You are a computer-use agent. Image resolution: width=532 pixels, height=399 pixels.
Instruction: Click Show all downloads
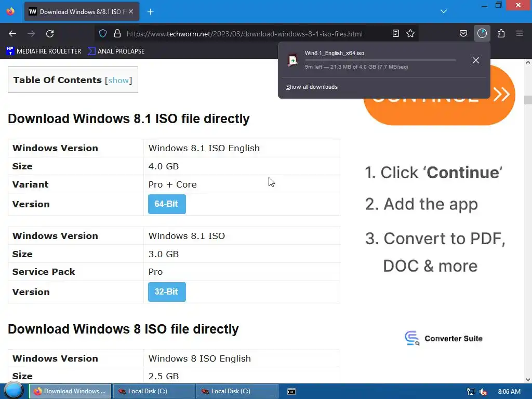pos(312,87)
